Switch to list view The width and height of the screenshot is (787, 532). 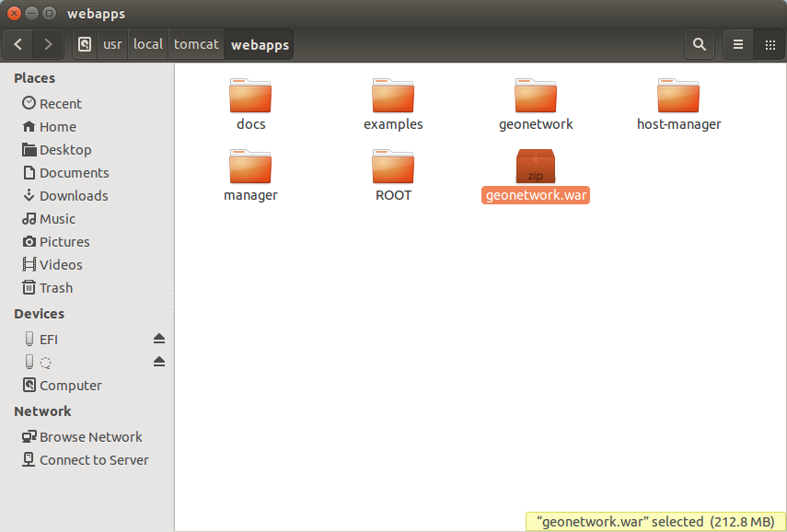point(737,44)
